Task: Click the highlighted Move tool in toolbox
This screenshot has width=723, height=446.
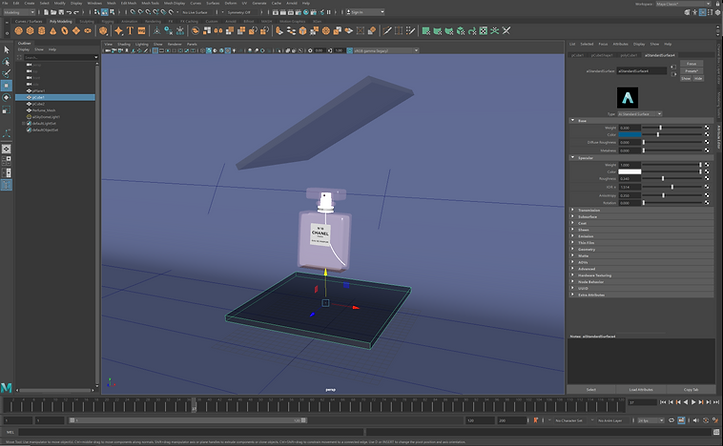Action: click(6, 85)
